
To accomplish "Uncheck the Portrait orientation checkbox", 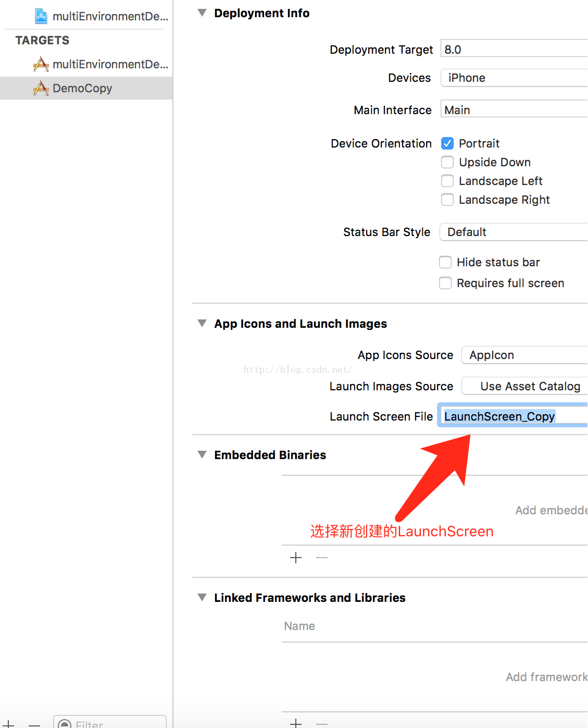I will tap(447, 143).
